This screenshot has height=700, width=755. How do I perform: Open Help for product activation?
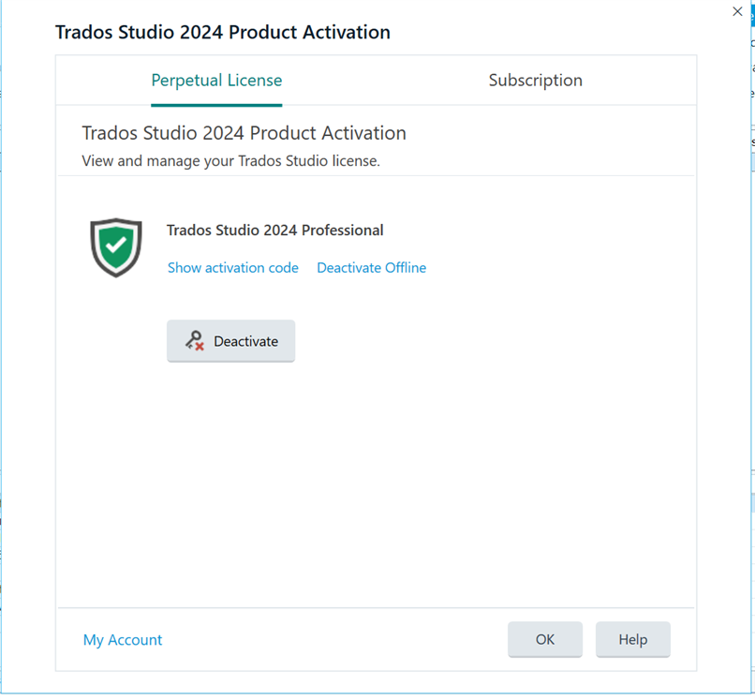coord(632,639)
